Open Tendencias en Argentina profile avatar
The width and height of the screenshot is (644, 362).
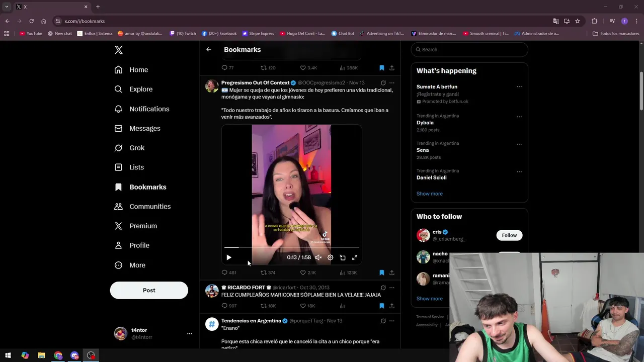[212, 324]
